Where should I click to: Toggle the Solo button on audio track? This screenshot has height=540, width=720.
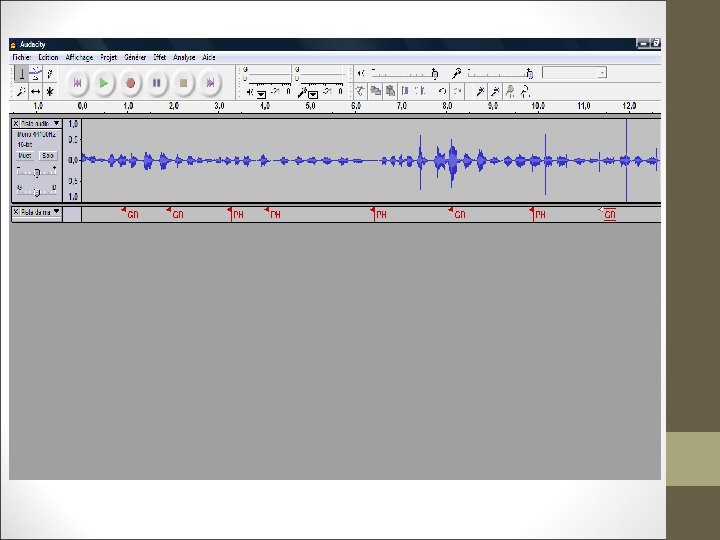point(48,156)
